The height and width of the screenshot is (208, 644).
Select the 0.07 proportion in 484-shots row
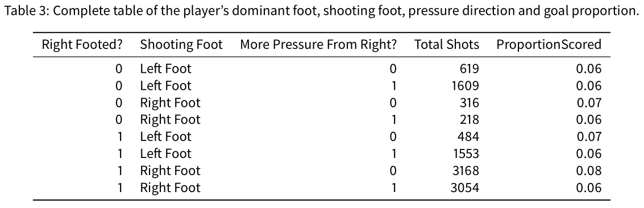click(589, 136)
